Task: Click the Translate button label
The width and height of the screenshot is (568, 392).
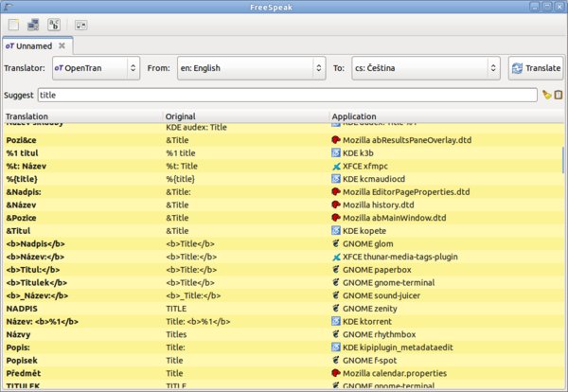Action: tap(542, 68)
